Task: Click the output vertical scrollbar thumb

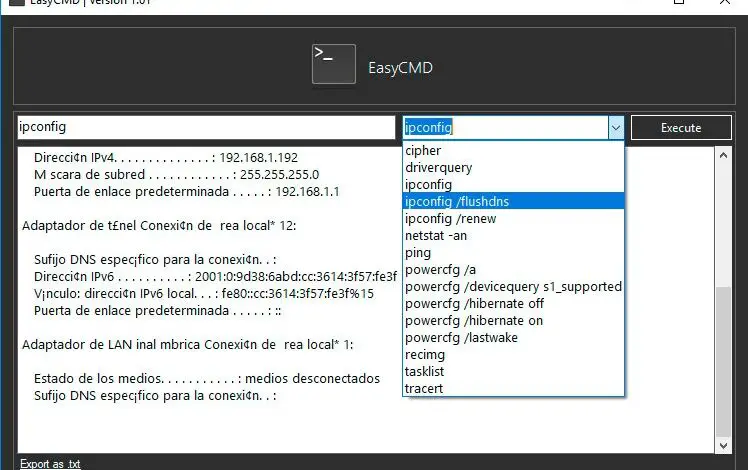Action: tap(723, 361)
